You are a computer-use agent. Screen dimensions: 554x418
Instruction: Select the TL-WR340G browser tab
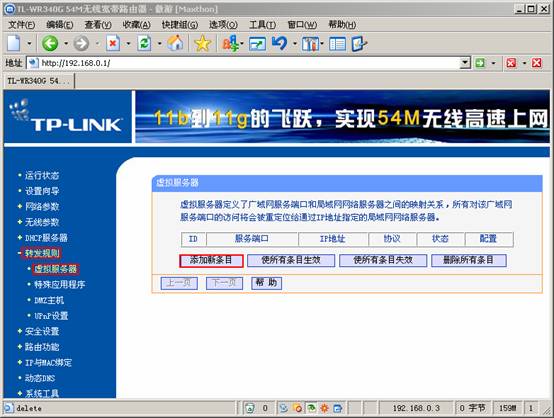point(39,81)
